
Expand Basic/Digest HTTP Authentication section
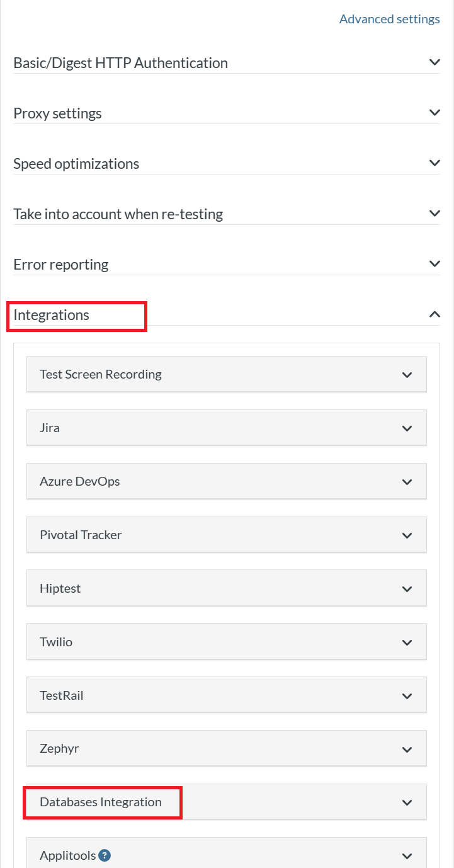pos(434,62)
